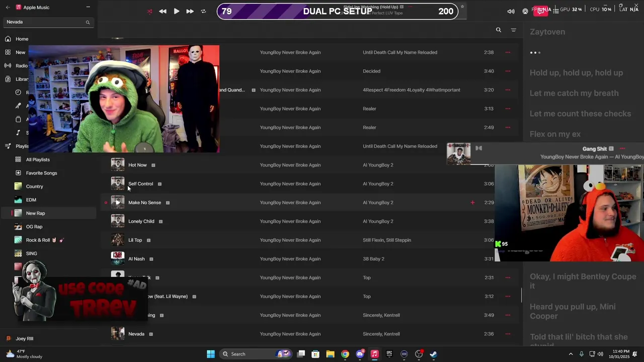The width and height of the screenshot is (644, 362).
Task: Open Epic Games Launcher from taskbar
Action: (389, 354)
